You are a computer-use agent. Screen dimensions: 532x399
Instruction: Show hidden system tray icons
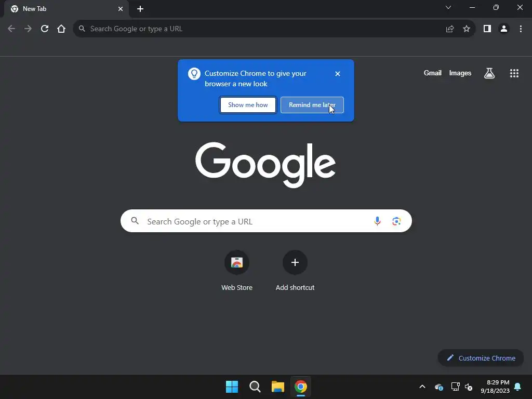(422, 387)
